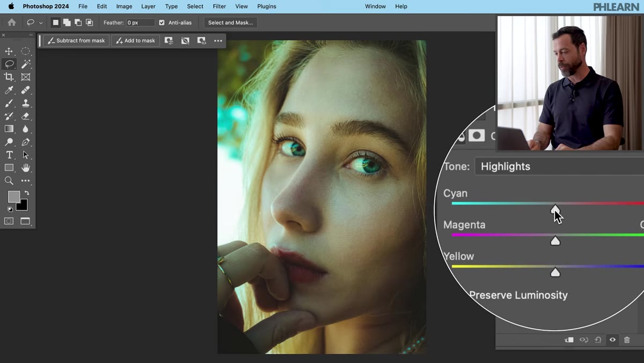Select the Brush tool
This screenshot has height=363, width=644.
(x=9, y=103)
